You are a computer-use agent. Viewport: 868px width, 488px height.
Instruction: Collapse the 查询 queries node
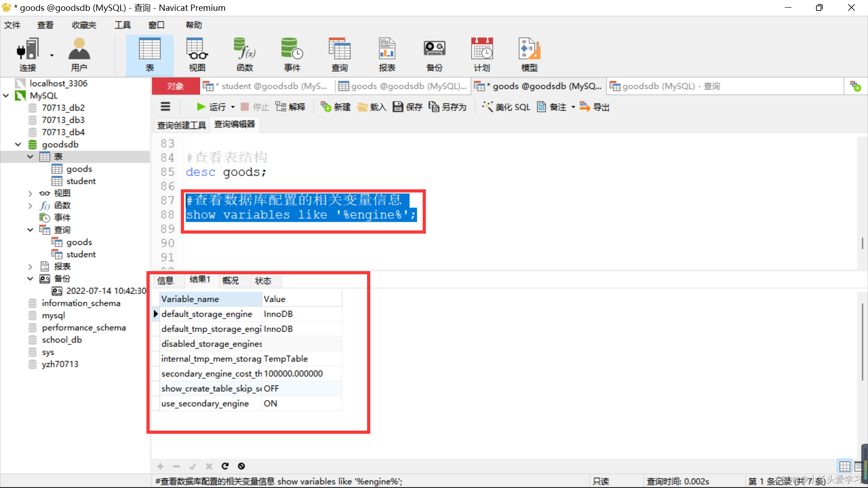(30, 230)
